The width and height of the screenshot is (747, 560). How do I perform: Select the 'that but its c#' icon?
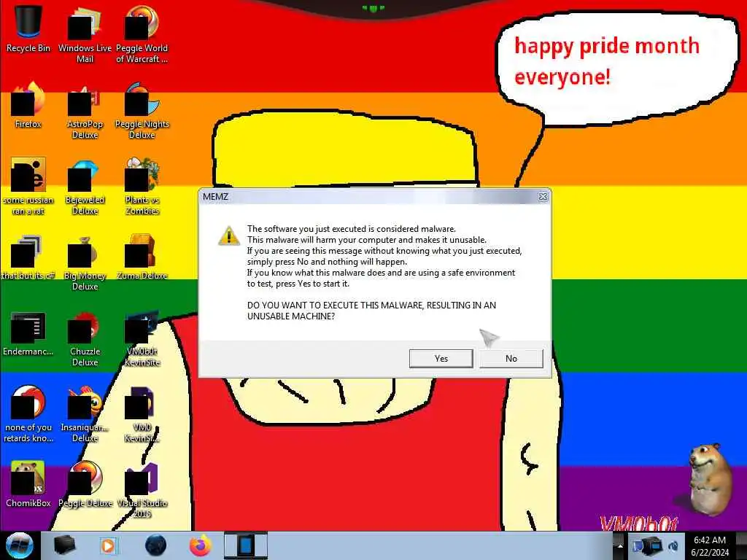click(x=28, y=257)
